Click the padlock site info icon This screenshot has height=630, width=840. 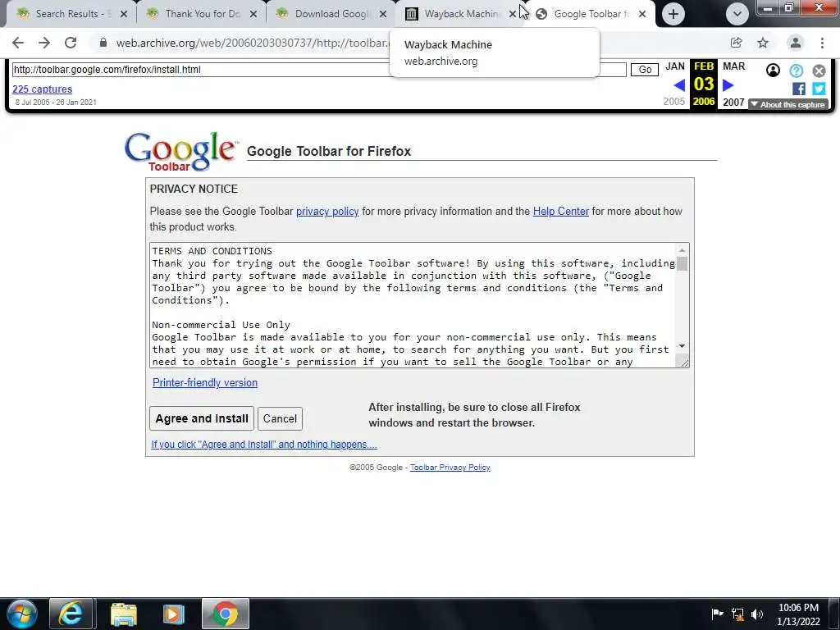click(x=103, y=43)
